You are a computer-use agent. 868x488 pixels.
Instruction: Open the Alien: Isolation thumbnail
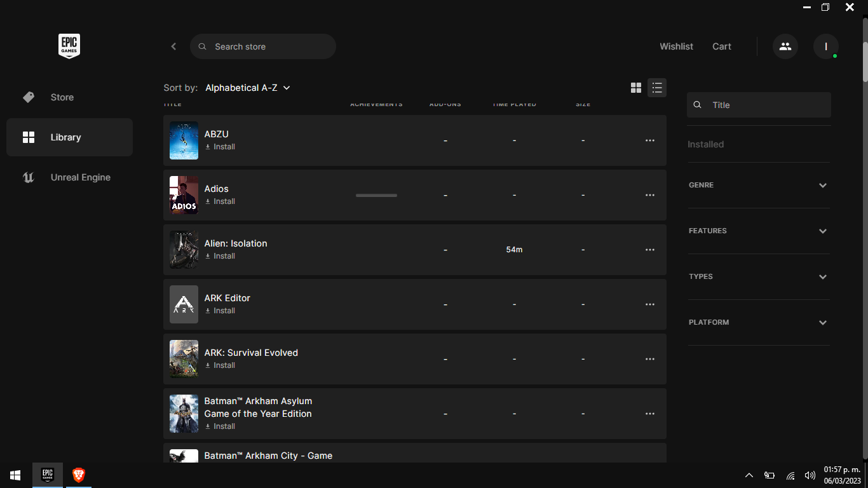coord(184,250)
